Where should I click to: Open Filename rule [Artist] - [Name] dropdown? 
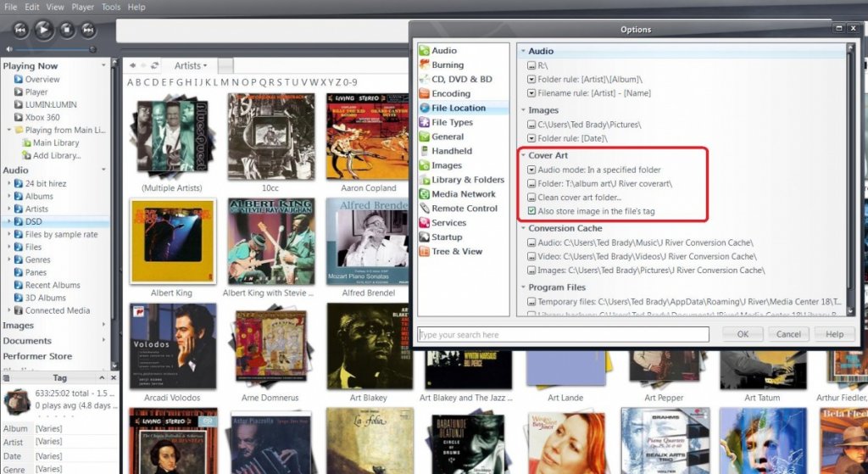click(532, 93)
